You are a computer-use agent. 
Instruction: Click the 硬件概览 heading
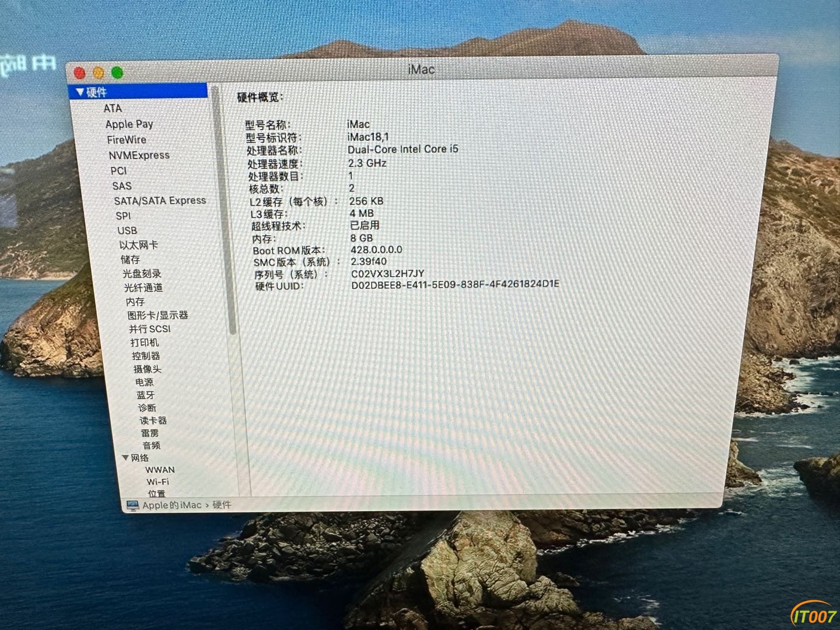pos(260,97)
